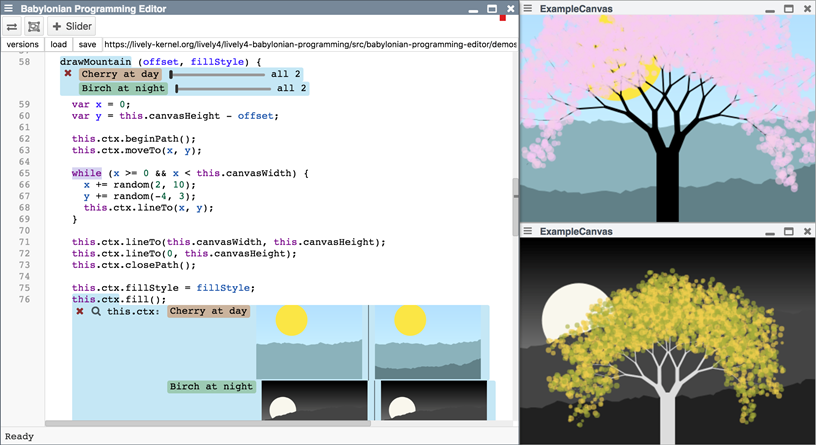
Task: Click the first Cherry at day probe thumbnail
Action: coord(309,341)
